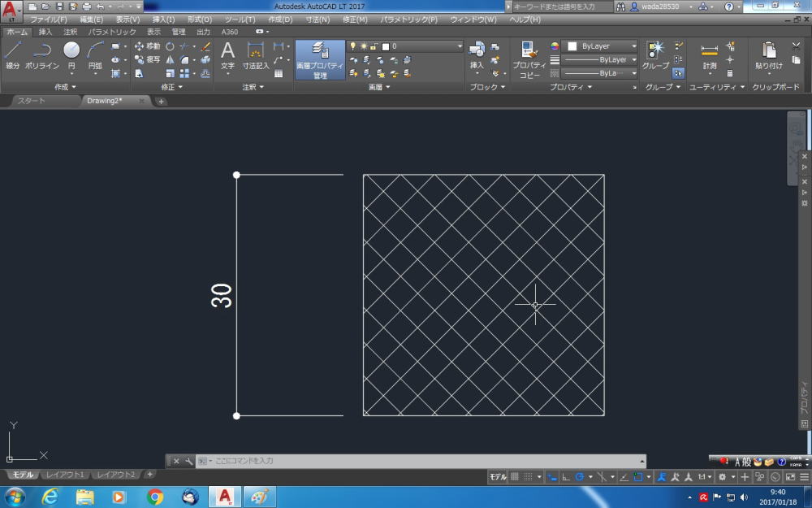Select the Rotate tool icon
812x508 pixels.
[x=170, y=46]
